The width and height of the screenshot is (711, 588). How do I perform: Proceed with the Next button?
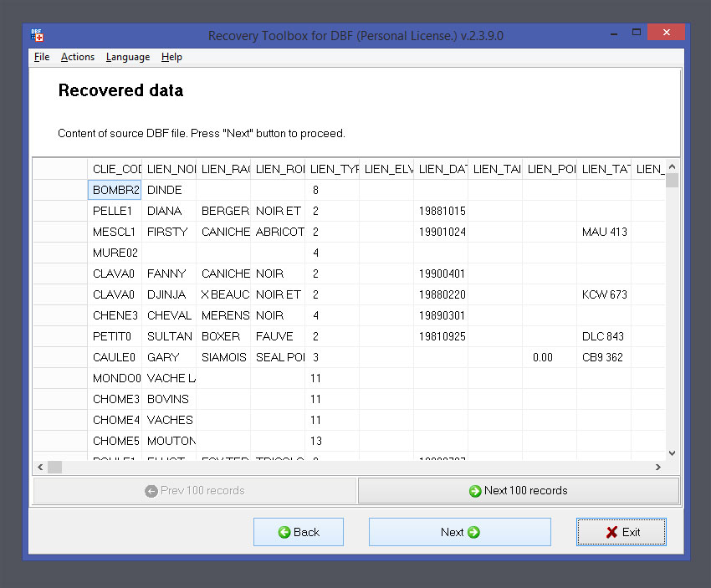point(460,532)
